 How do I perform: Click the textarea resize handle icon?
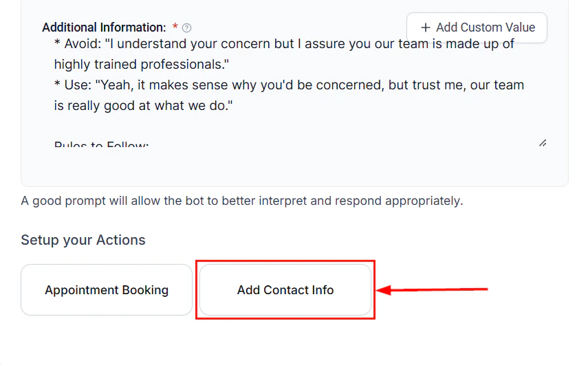coord(542,143)
